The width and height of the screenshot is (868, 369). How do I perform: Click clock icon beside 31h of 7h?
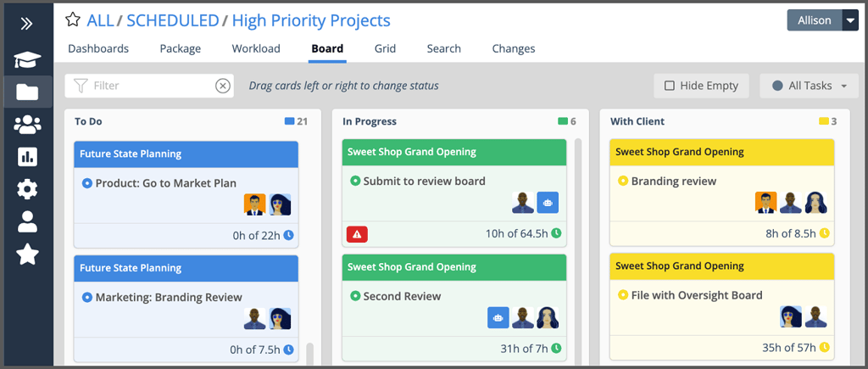556,348
